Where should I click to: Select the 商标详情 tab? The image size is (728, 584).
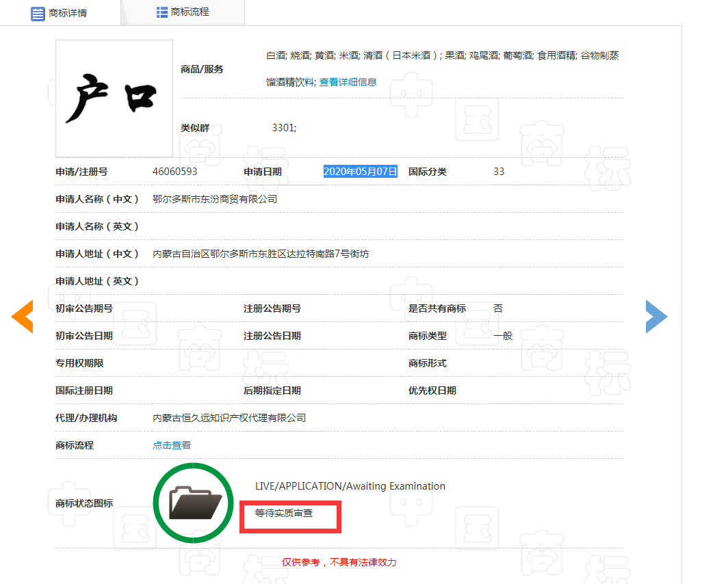click(x=67, y=13)
